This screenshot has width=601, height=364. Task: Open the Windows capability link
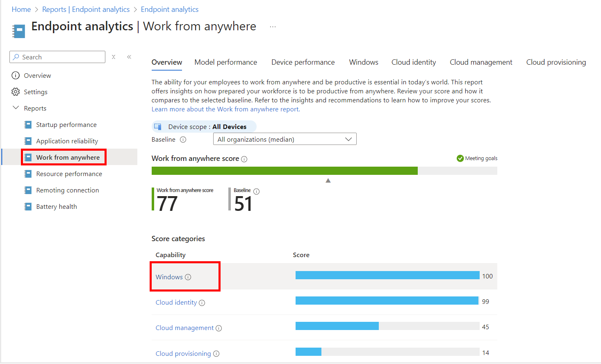169,277
